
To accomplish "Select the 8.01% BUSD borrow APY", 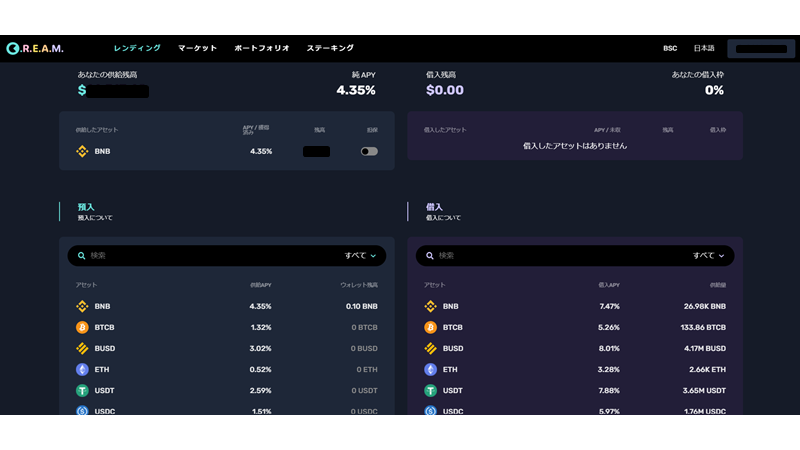I will [609, 348].
